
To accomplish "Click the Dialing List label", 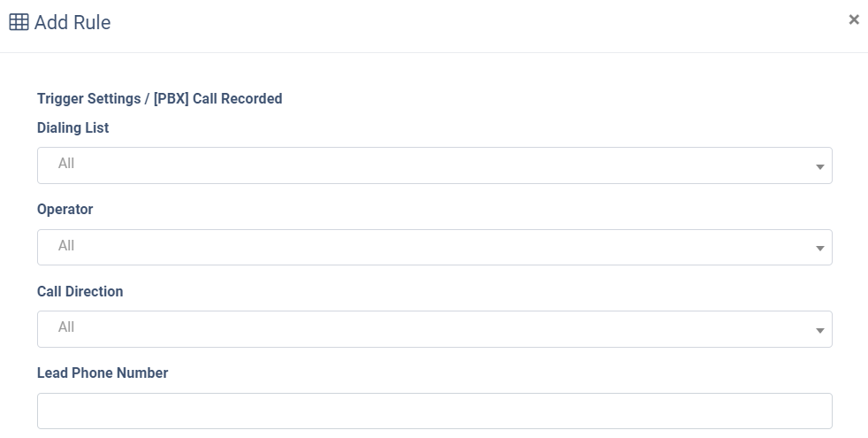I will [73, 128].
